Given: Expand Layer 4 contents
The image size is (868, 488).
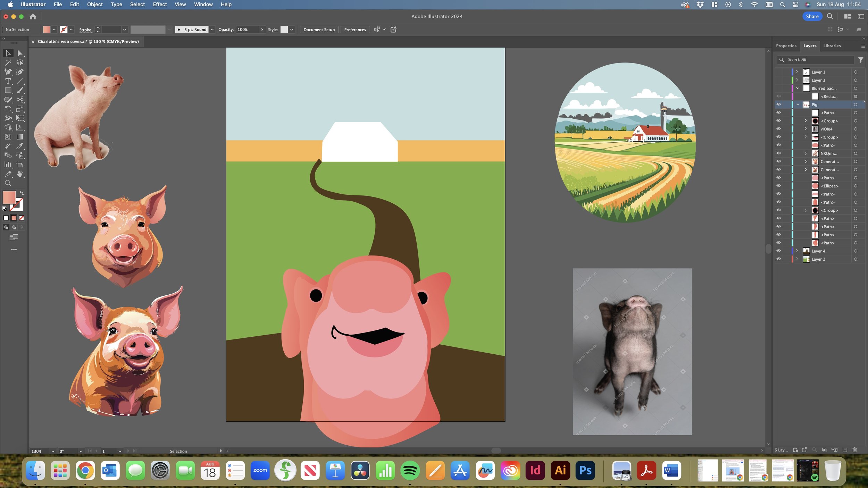Looking at the screenshot, I should (x=797, y=251).
